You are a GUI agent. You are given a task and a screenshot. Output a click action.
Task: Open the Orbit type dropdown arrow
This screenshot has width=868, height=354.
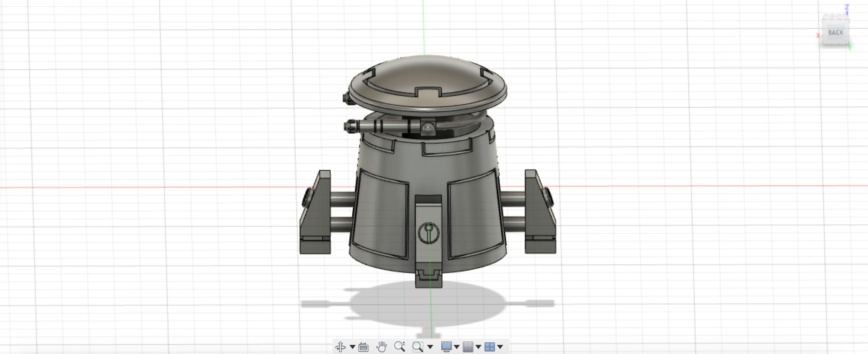(353, 347)
